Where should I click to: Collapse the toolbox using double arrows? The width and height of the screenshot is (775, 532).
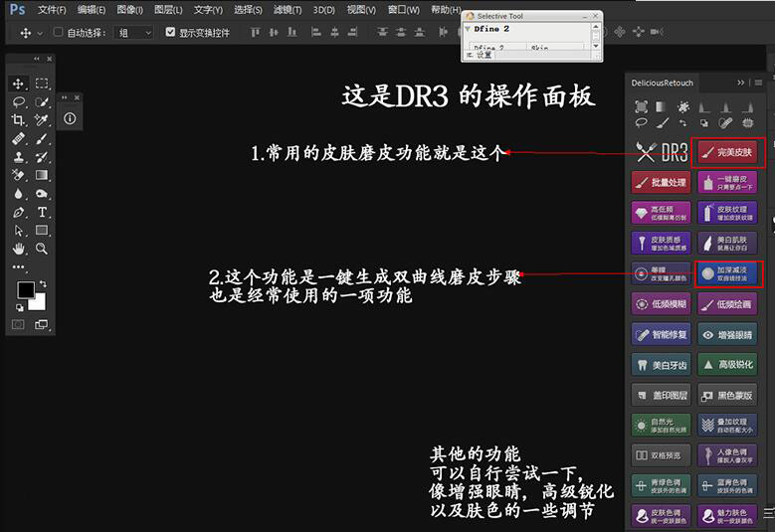pyautogui.click(x=36, y=59)
